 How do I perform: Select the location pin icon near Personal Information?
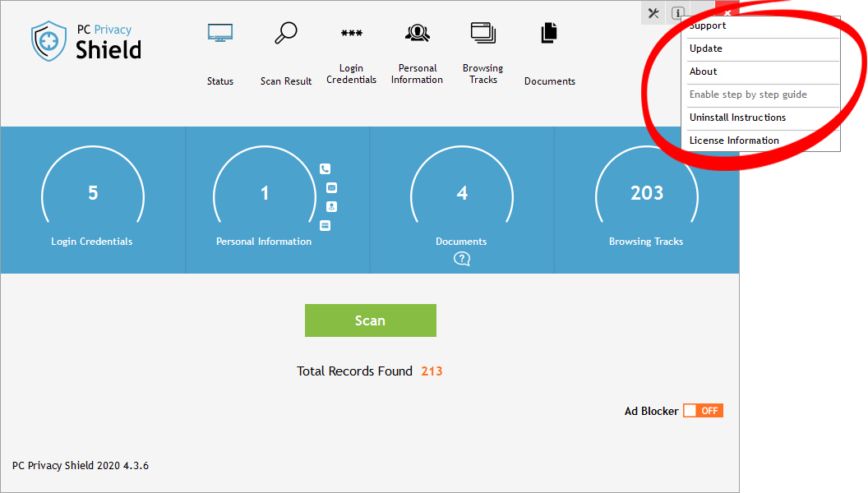click(x=325, y=207)
